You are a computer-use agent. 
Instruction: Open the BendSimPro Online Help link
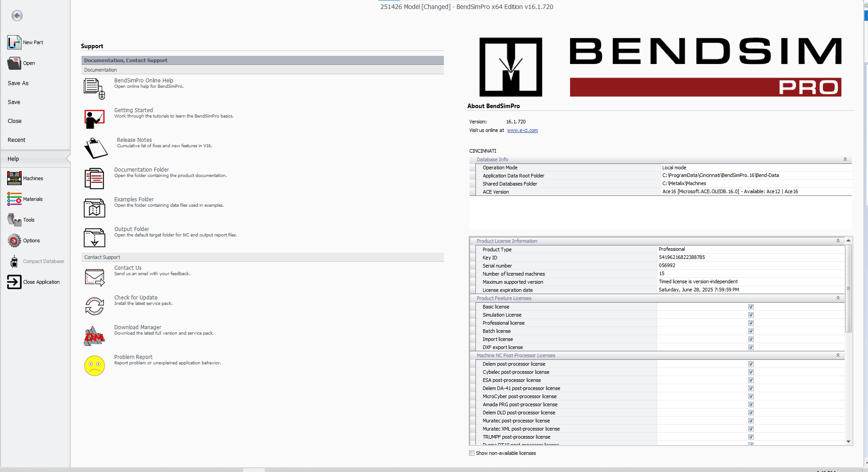[x=144, y=81]
